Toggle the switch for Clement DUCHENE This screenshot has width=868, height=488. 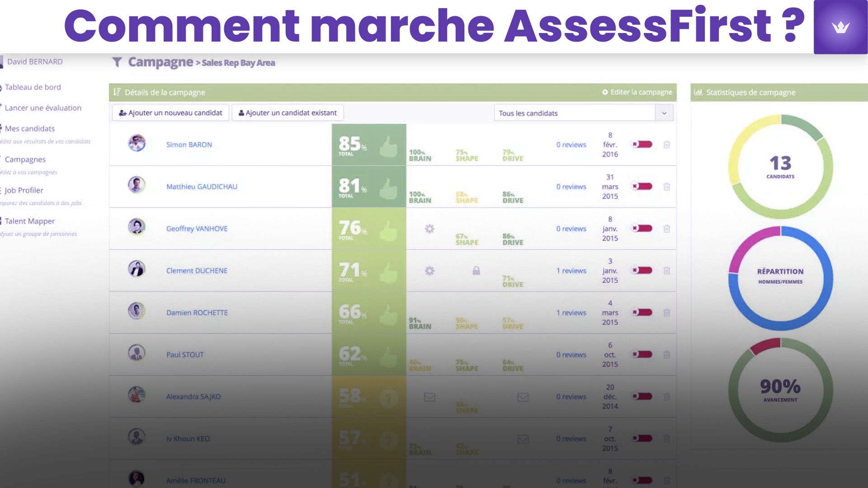coord(642,270)
